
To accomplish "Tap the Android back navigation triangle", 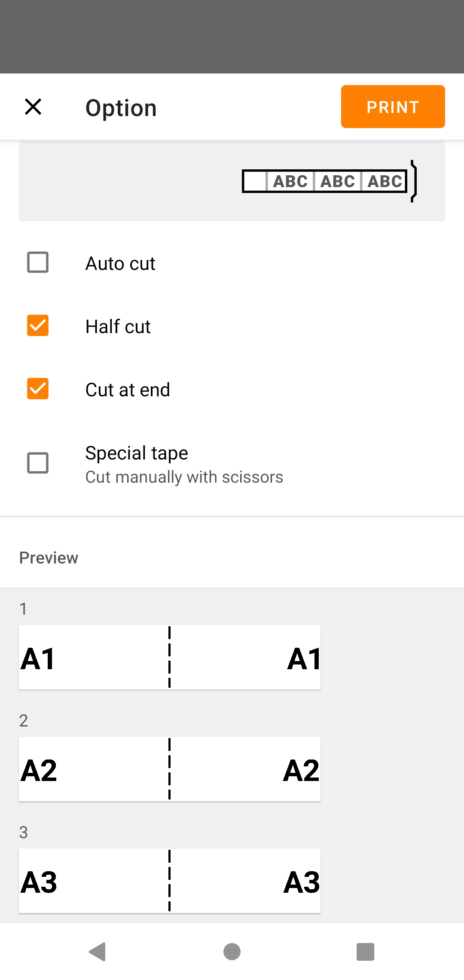I will pyautogui.click(x=98, y=952).
